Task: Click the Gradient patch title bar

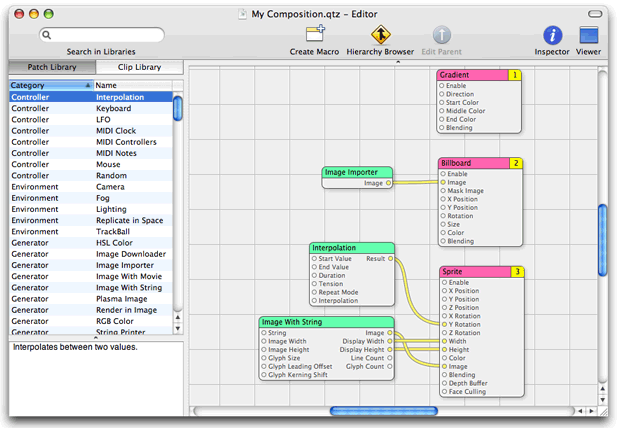Action: click(x=473, y=75)
